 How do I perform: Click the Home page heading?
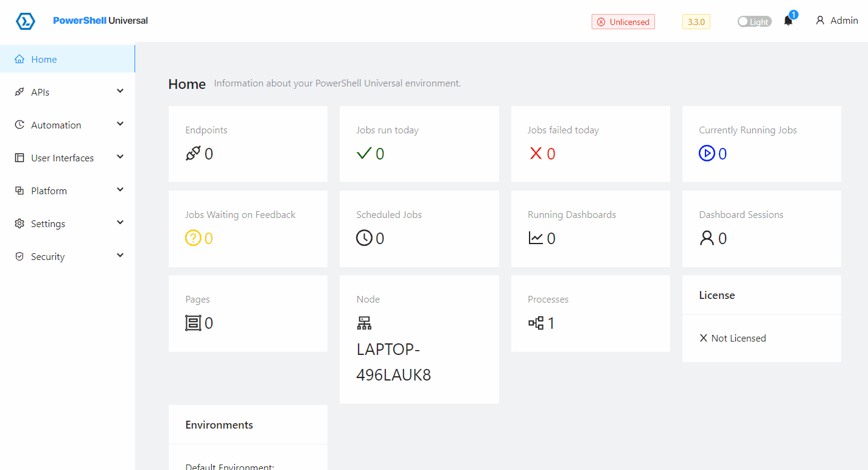(187, 84)
